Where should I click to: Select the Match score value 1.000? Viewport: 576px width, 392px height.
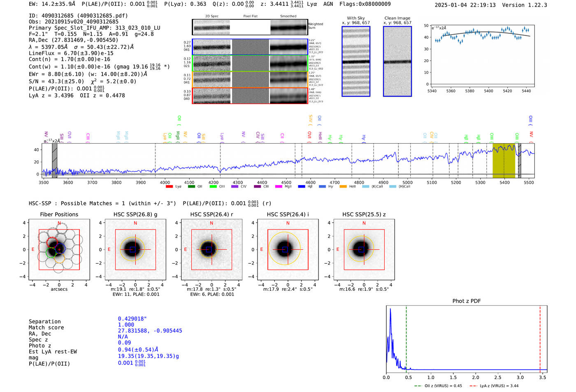pos(126,325)
